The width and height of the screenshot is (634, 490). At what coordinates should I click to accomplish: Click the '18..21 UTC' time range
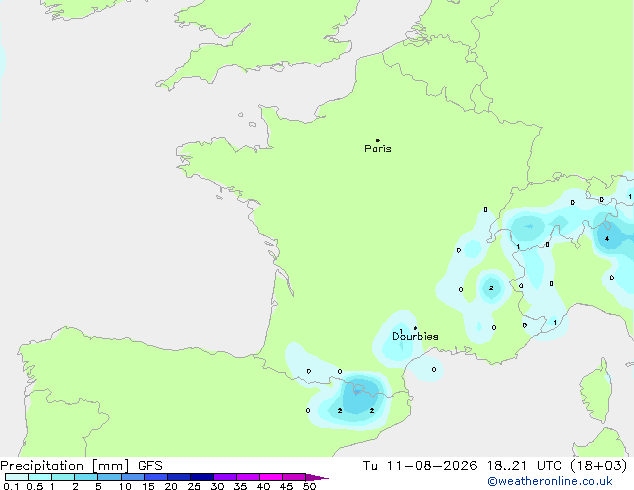(524, 466)
